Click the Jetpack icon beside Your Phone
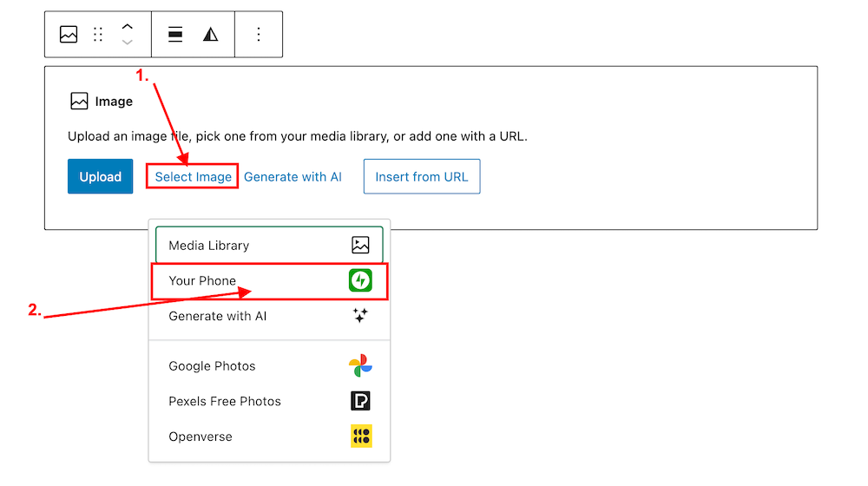Viewport: 868px width, 486px height. point(360,280)
